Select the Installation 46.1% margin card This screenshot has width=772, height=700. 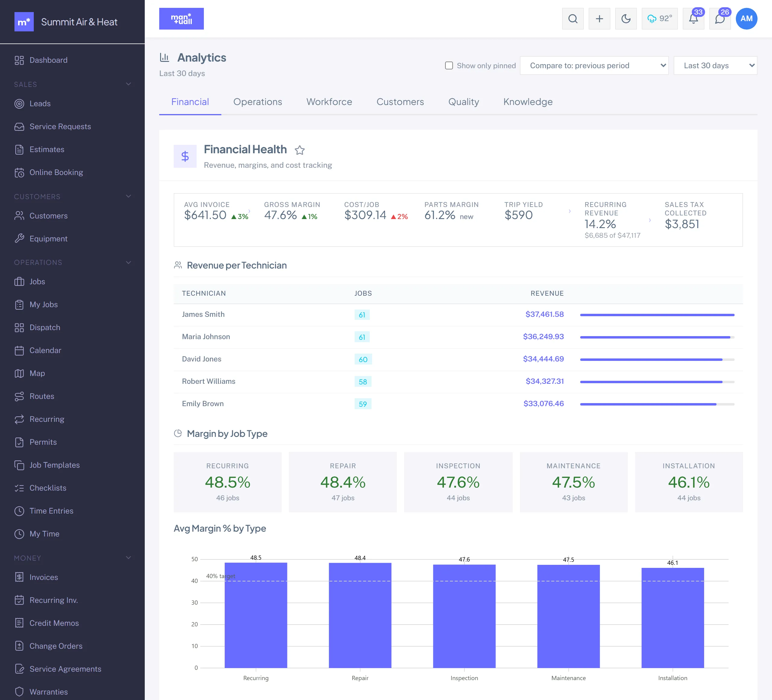[x=688, y=482]
